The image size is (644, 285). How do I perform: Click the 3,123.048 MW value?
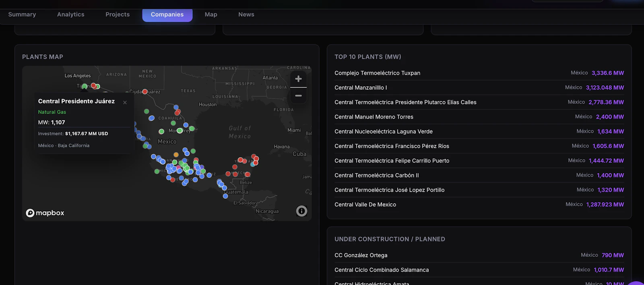(x=605, y=87)
